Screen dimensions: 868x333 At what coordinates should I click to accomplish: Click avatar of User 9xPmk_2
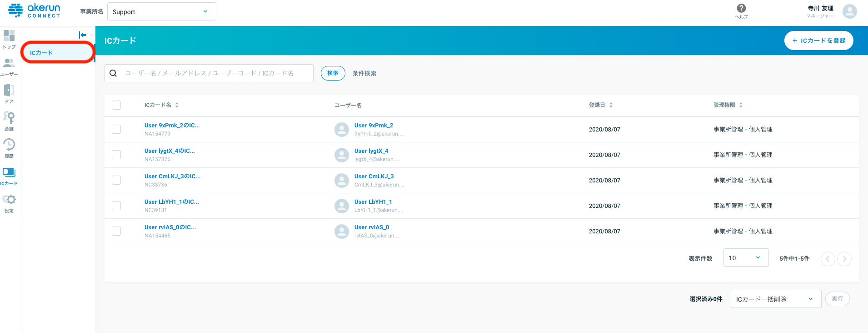342,130
